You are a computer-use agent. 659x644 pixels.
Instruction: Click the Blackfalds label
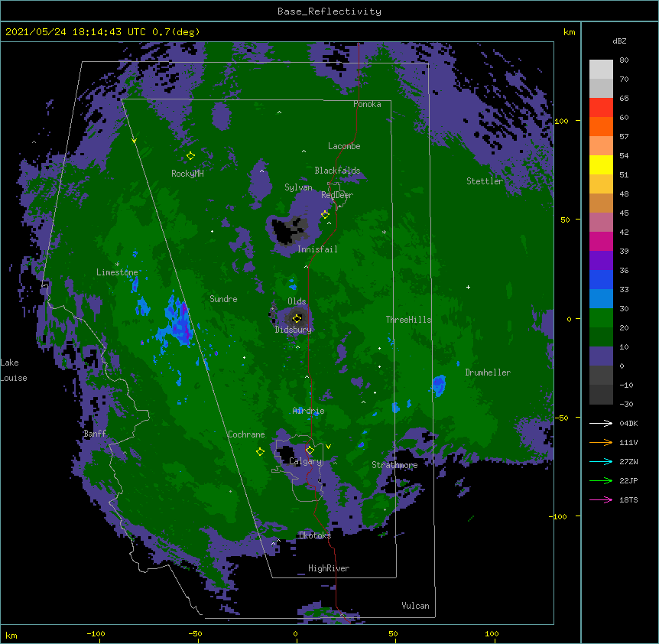[x=337, y=171]
